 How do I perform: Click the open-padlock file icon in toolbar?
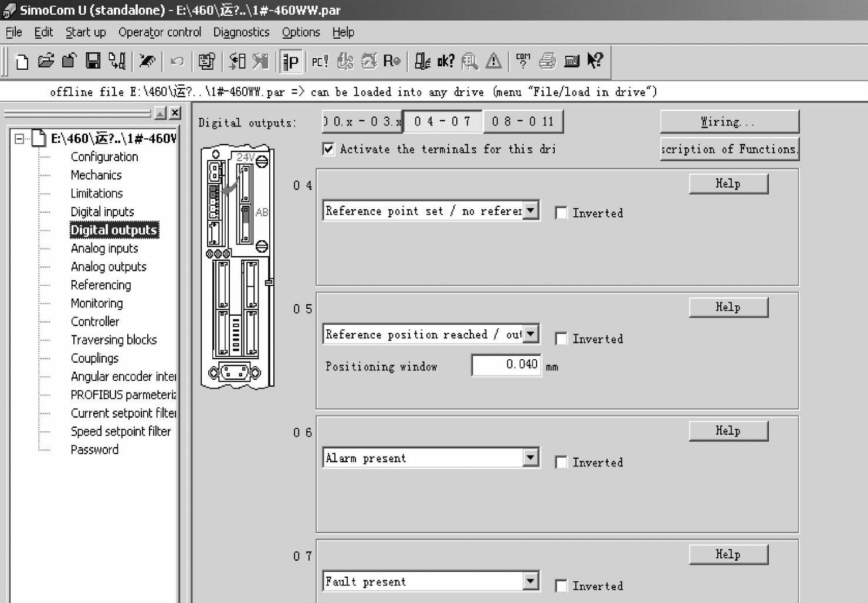coord(69,61)
